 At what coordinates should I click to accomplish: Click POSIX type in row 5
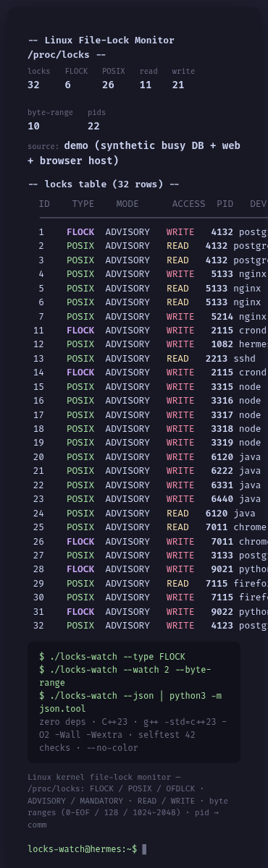click(x=80, y=289)
